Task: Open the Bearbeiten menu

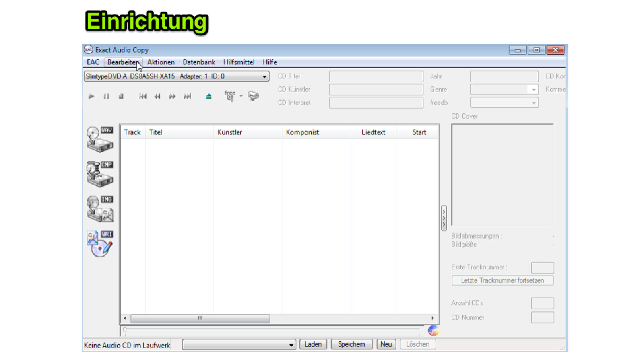Action: (x=123, y=62)
